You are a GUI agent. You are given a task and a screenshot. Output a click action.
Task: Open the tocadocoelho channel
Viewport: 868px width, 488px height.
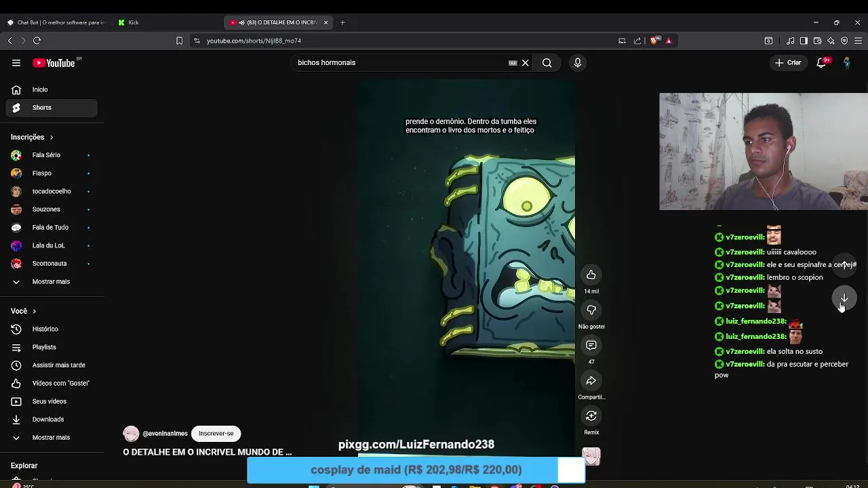(x=52, y=191)
